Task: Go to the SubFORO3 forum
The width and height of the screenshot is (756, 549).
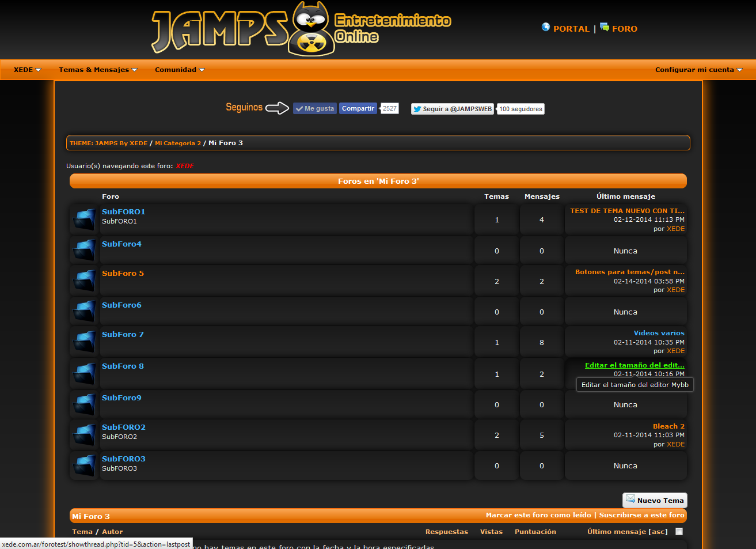Action: click(124, 459)
